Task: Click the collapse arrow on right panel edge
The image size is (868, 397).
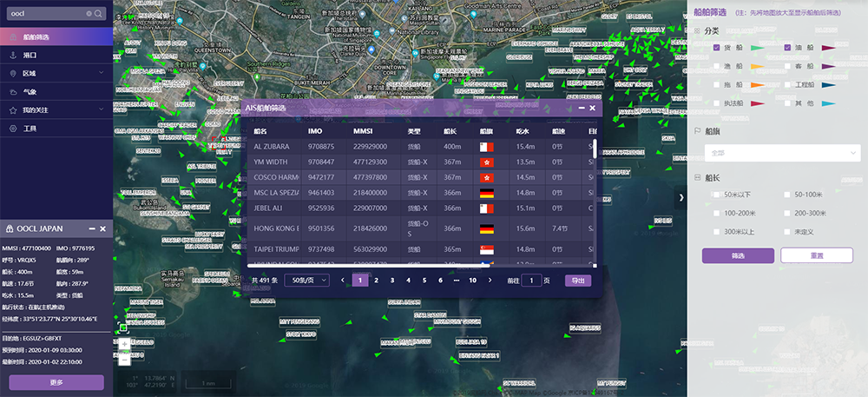Action: (681, 197)
